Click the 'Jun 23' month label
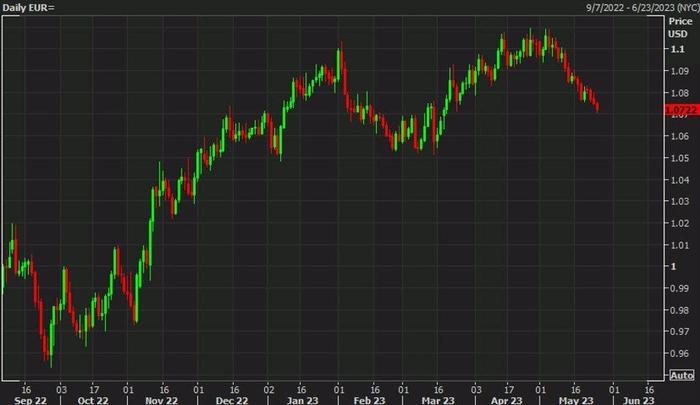Viewport: 700px width, 405px height. point(639,400)
